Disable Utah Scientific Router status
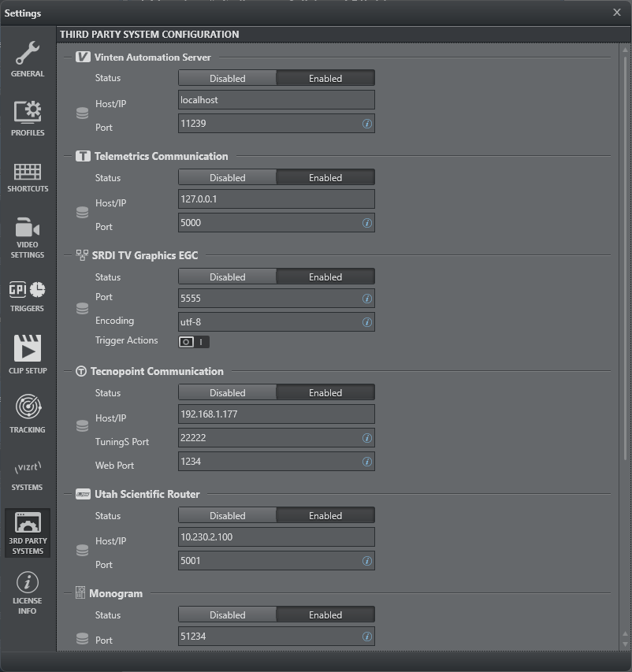The height and width of the screenshot is (672, 632). click(x=227, y=515)
